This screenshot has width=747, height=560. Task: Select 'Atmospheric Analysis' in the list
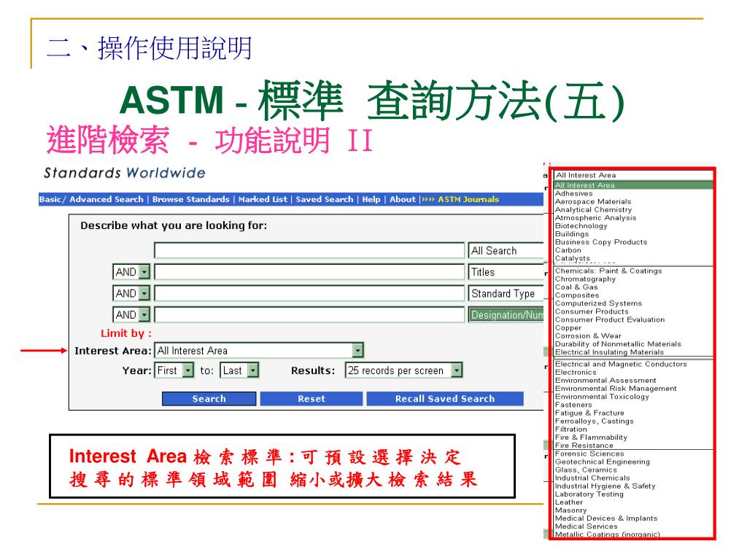(x=595, y=217)
